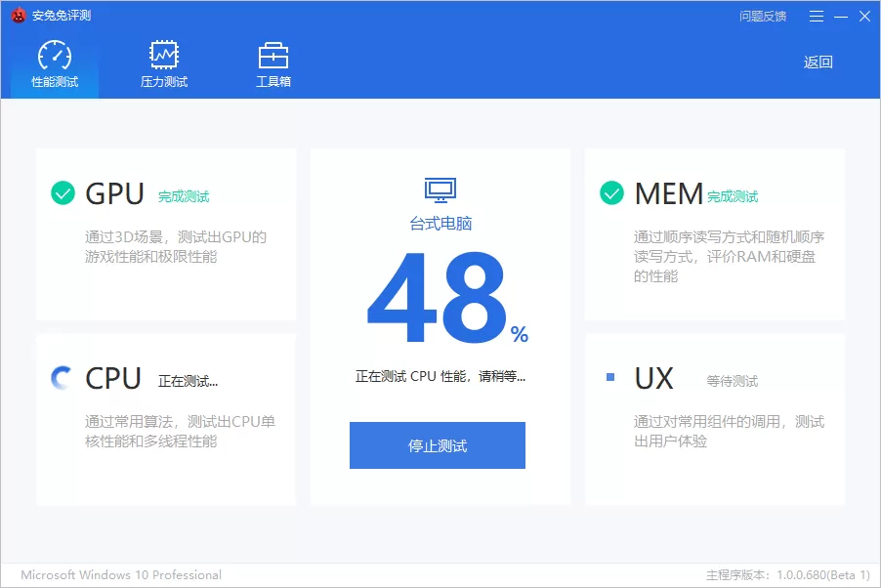Click the MEM card heading
The image size is (881, 588).
coord(668,193)
